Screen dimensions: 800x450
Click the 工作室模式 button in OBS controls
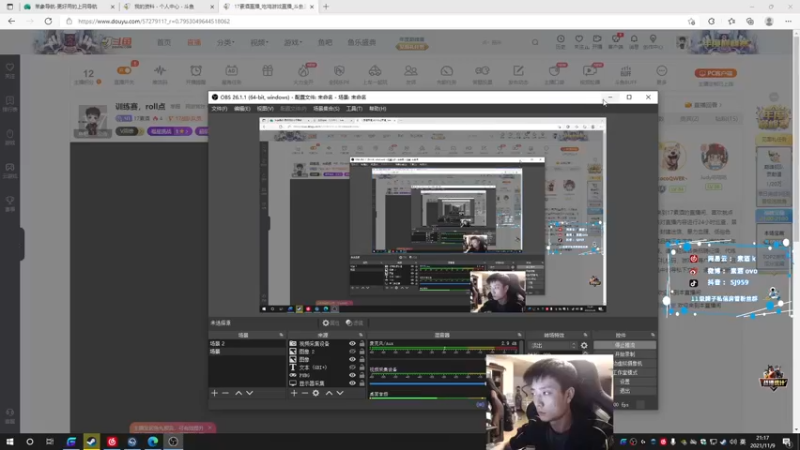(634, 372)
